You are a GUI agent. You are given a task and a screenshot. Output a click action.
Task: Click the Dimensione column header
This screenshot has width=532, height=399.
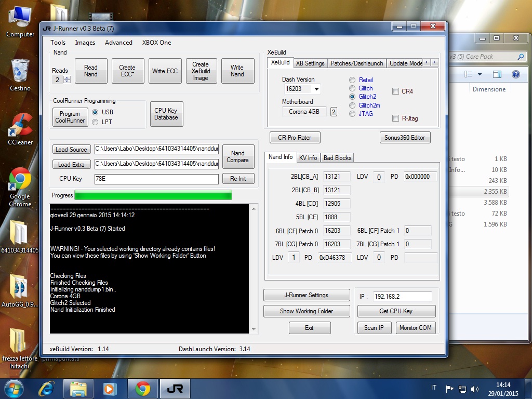(x=489, y=89)
